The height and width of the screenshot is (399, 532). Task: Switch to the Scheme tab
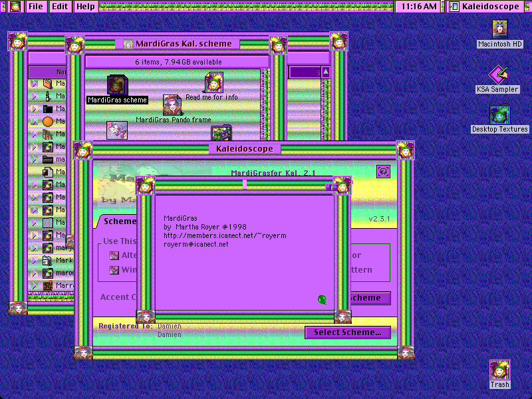click(x=119, y=221)
